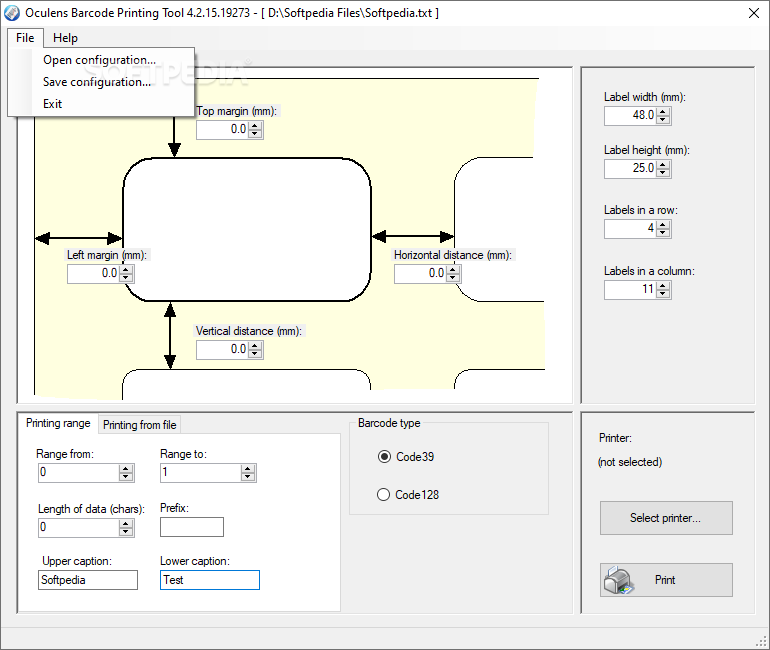Increase the Label height value
The height and width of the screenshot is (650, 770).
(x=663, y=165)
